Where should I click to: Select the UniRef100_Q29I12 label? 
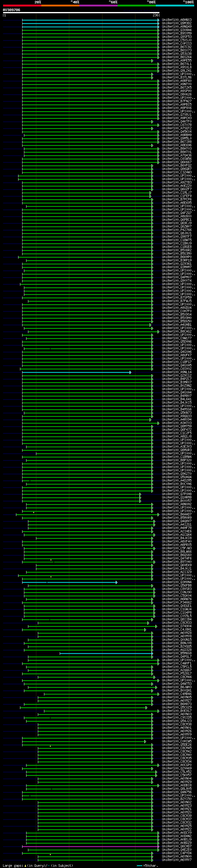[176, 376]
